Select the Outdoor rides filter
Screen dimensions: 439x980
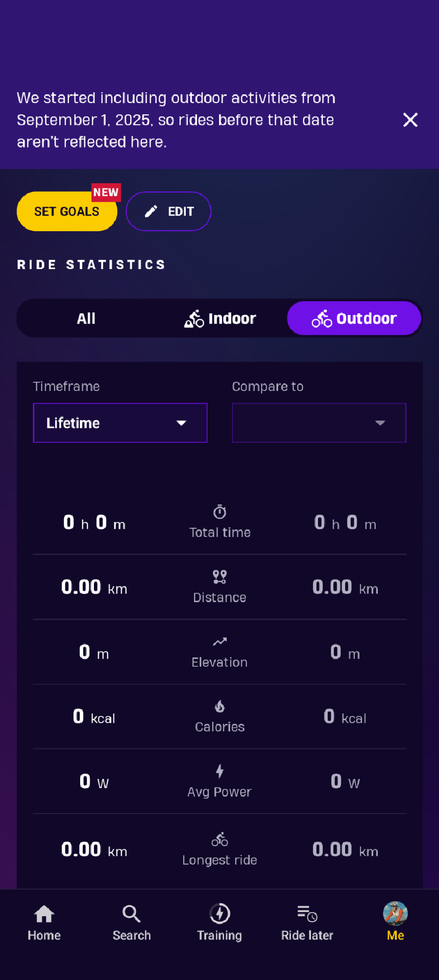click(x=354, y=318)
